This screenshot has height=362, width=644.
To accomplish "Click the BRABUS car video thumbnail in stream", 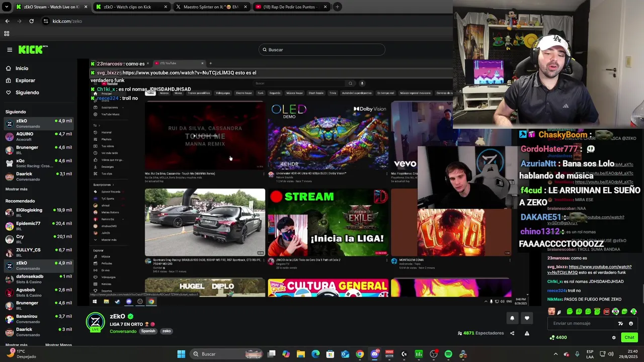I will [x=205, y=222].
